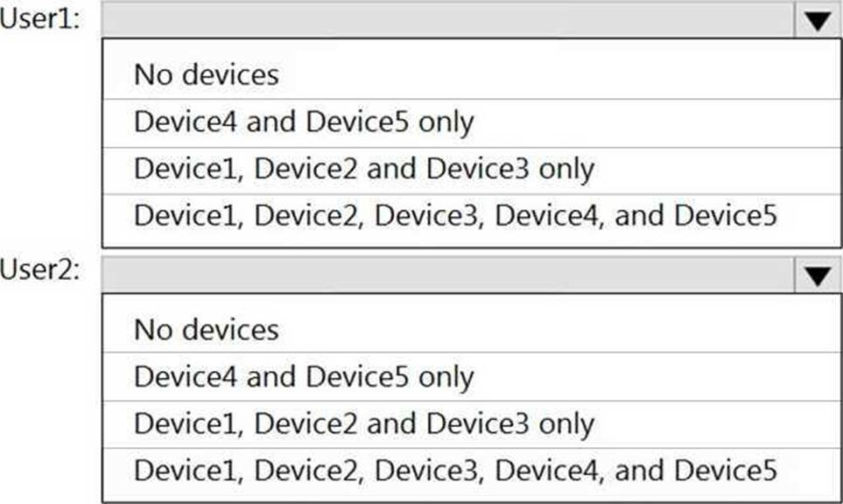The height and width of the screenshot is (504, 843).
Task: Click the "User2:" label
Action: coord(40,269)
